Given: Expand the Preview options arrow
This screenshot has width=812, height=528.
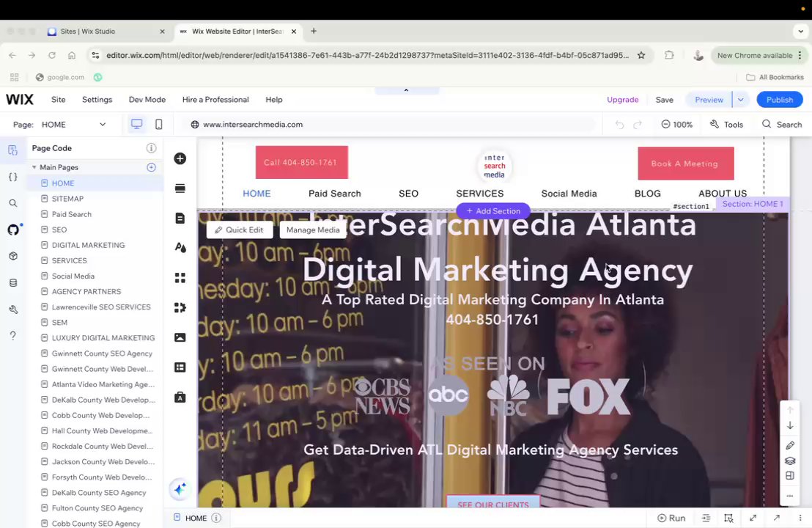Looking at the screenshot, I should [x=740, y=100].
